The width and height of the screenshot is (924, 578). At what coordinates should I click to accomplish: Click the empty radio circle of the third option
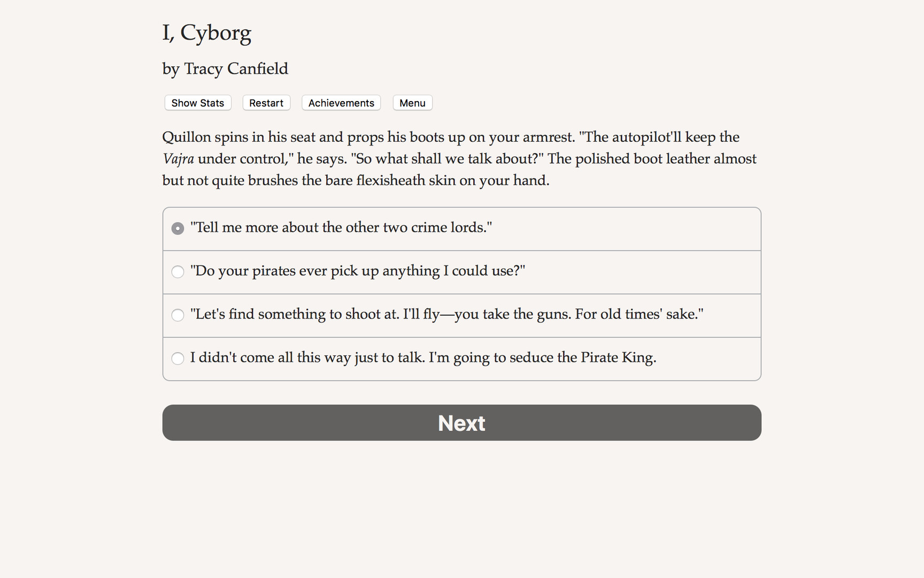(178, 315)
